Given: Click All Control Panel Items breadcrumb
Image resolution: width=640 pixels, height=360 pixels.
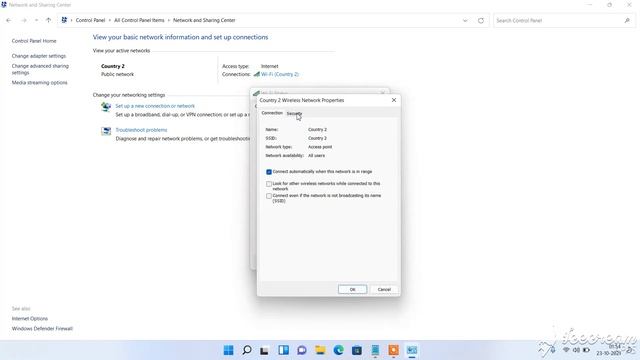Looking at the screenshot, I should [x=139, y=20].
